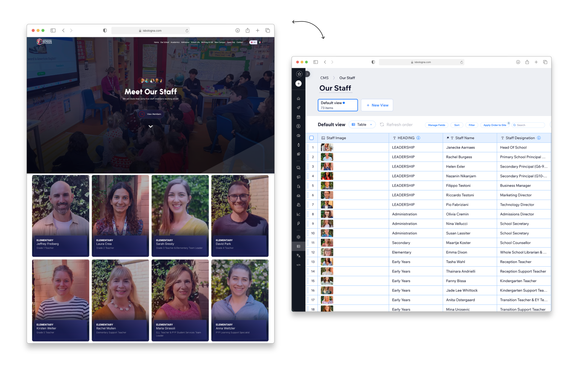Open the School Life menu on the website

(x=195, y=42)
